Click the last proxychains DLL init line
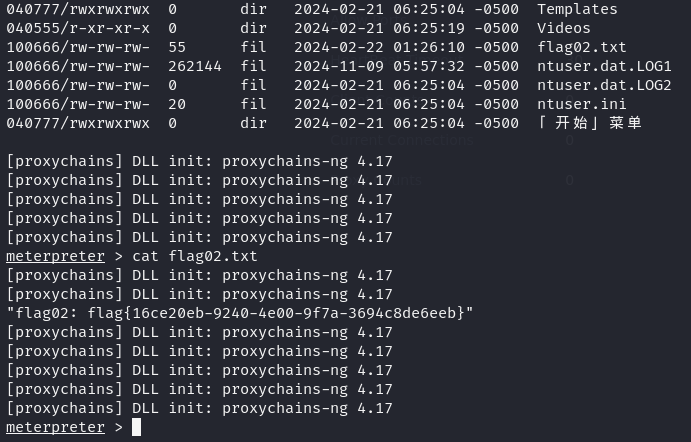Viewport: 691px width, 442px height. pyautogui.click(x=199, y=408)
